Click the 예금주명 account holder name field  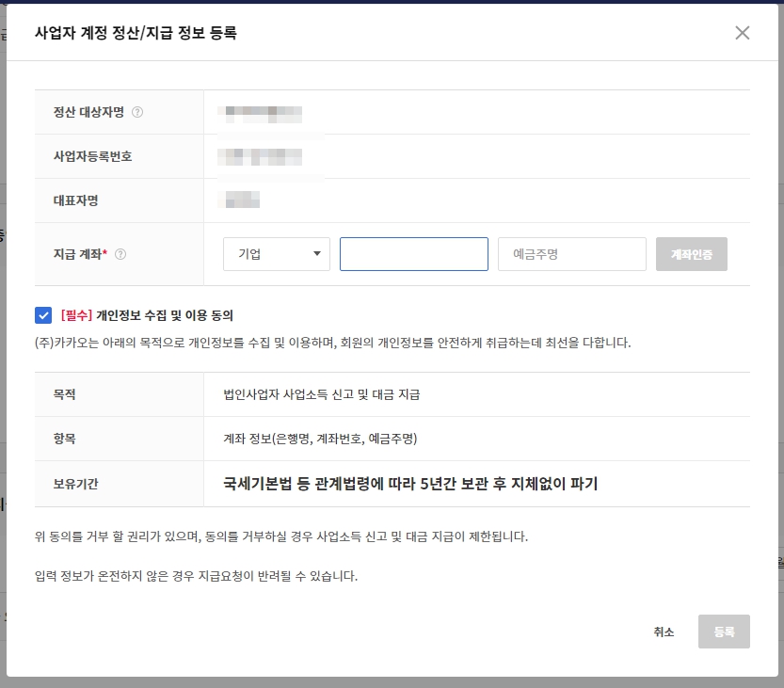[571, 253]
